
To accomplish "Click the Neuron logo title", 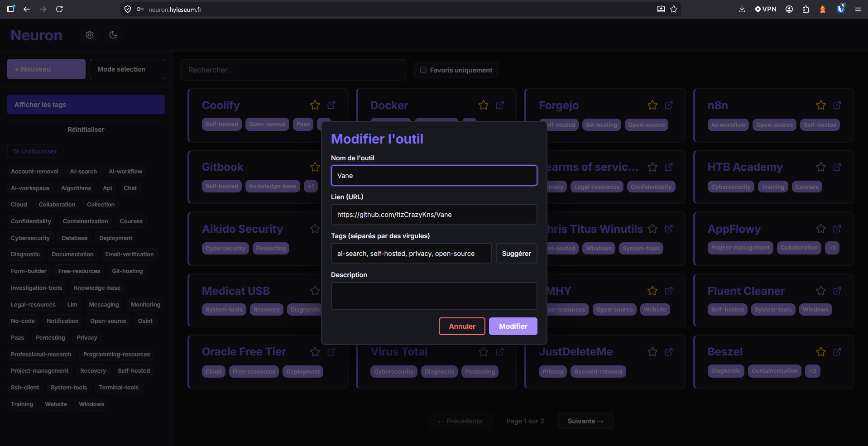I will pyautogui.click(x=36, y=35).
